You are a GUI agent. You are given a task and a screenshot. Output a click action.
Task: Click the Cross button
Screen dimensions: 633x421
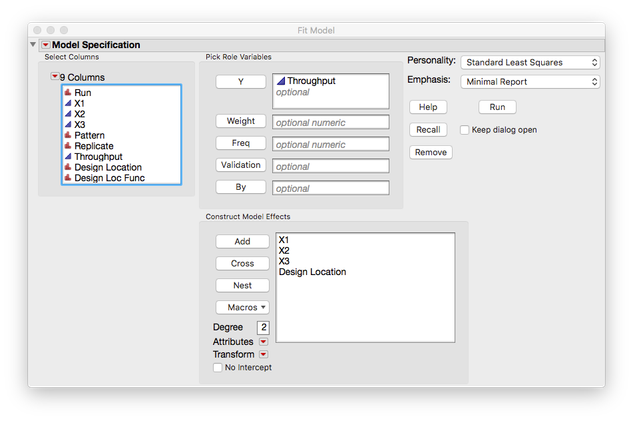click(242, 263)
